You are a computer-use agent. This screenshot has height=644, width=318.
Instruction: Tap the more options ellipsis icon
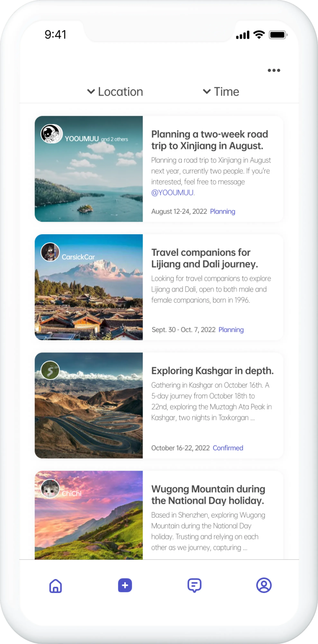point(274,70)
